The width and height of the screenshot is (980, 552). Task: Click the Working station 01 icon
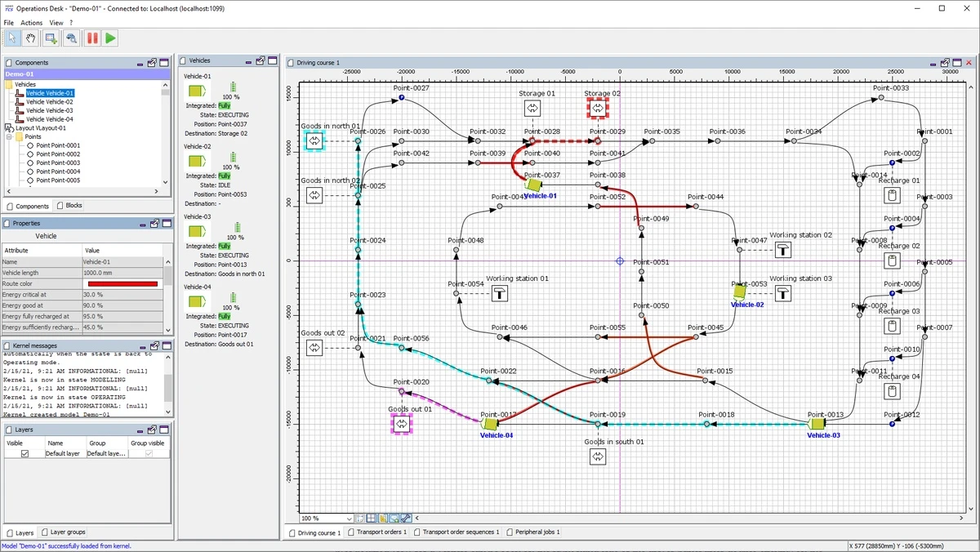pyautogui.click(x=499, y=293)
